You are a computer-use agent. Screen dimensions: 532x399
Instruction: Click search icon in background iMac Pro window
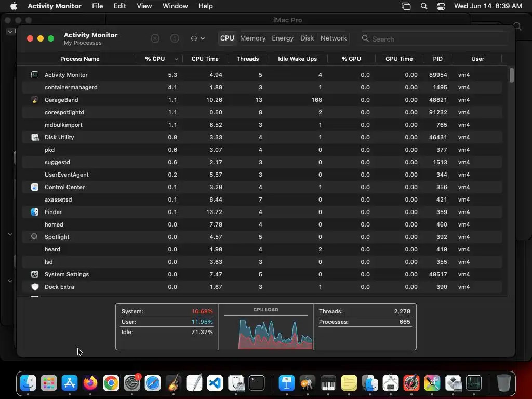click(518, 26)
